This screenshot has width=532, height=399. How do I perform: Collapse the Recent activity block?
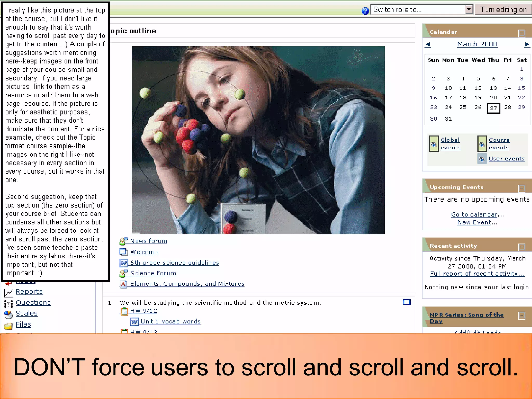click(x=522, y=247)
